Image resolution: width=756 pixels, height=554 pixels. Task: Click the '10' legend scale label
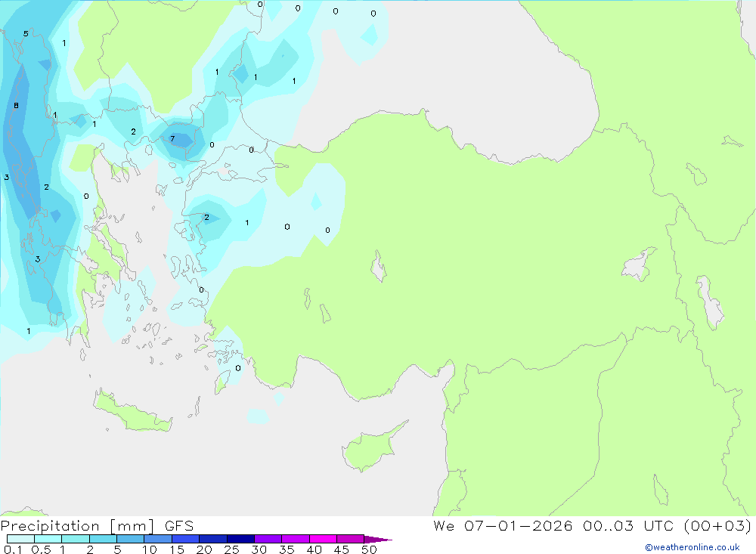[150, 549]
